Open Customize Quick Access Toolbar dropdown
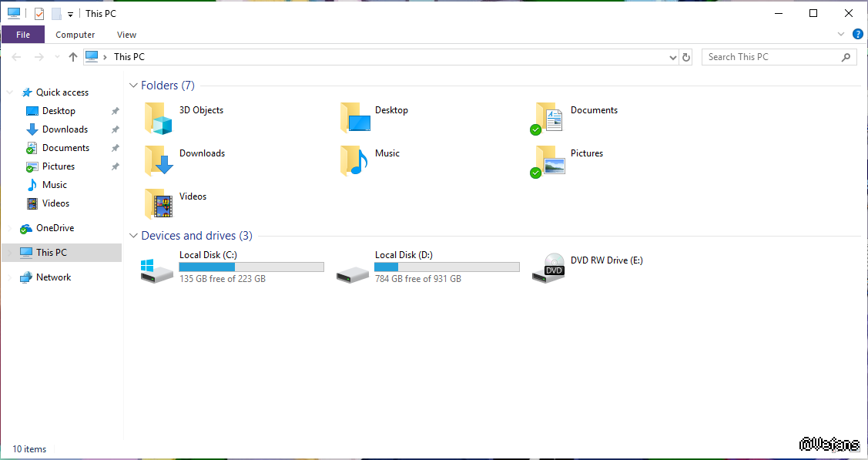Viewport: 868px width, 460px height. (70, 15)
